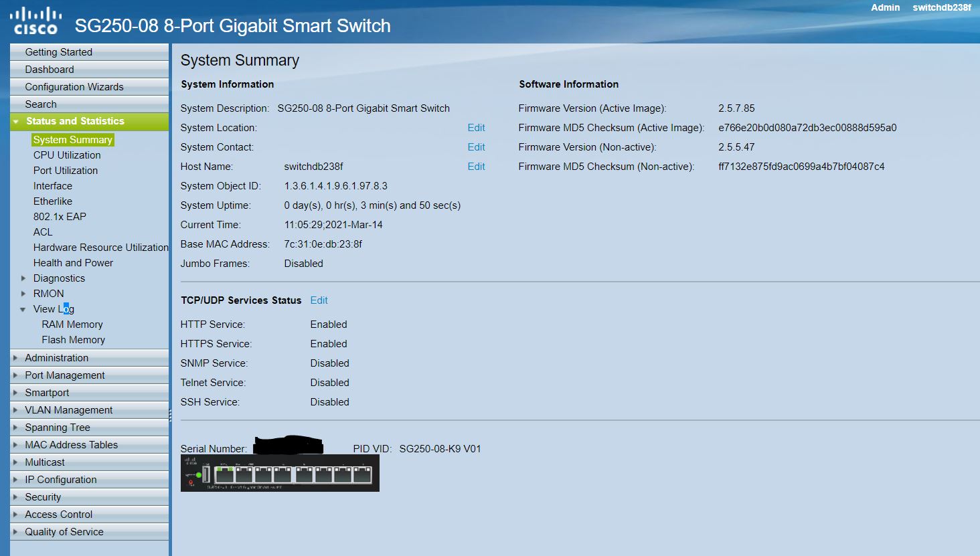The width and height of the screenshot is (980, 556).
Task: Click Base MAC Address value 7c:31:0e:db:23:8f
Action: coord(323,244)
